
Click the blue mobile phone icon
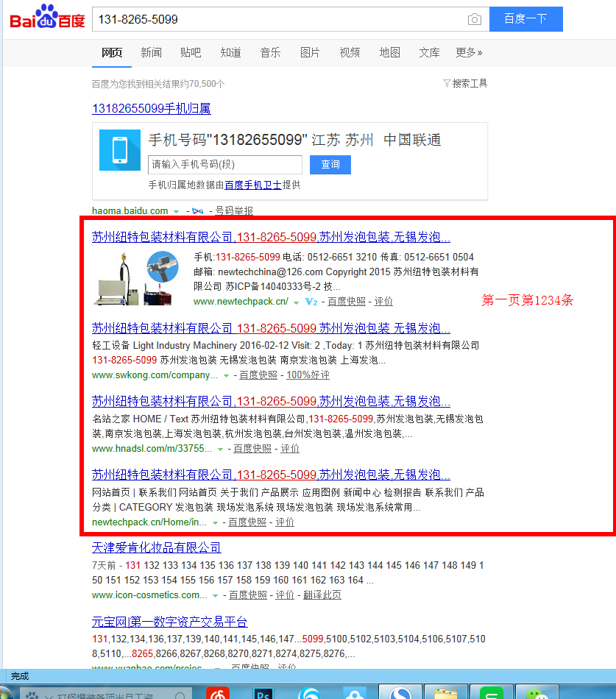tap(120, 150)
